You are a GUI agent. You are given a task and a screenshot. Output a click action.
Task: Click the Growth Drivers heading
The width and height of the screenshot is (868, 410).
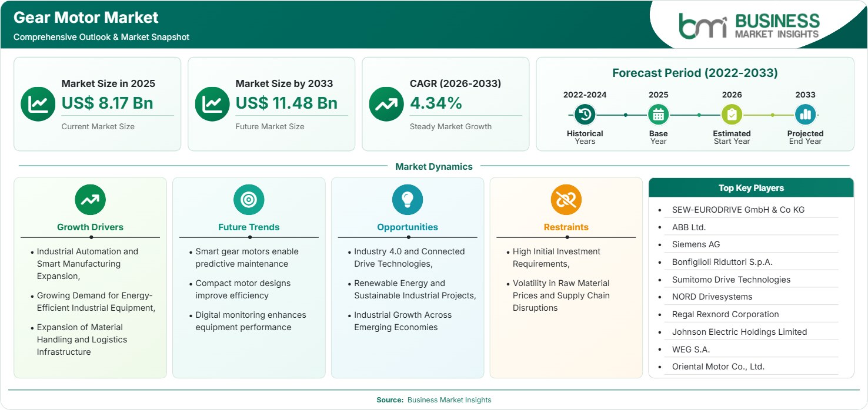point(90,227)
